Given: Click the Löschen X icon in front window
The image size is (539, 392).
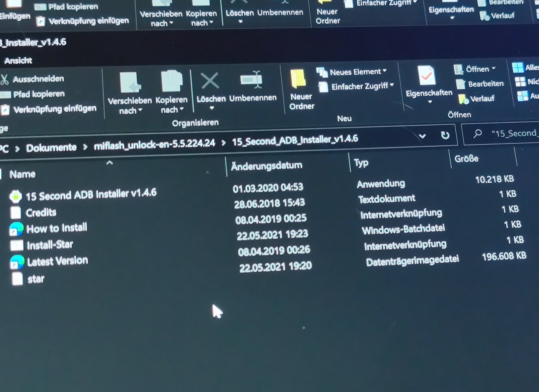Looking at the screenshot, I should point(210,81).
